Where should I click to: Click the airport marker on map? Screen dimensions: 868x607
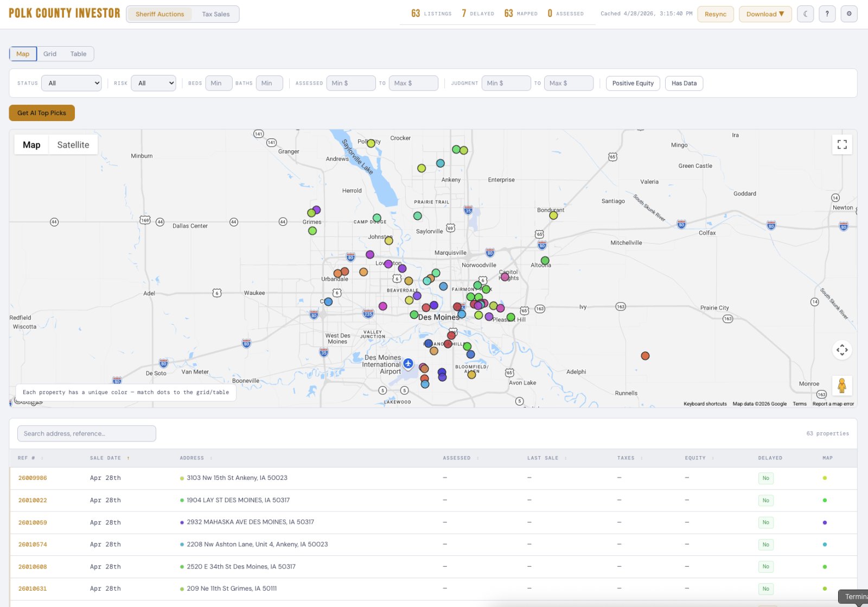coord(409,363)
